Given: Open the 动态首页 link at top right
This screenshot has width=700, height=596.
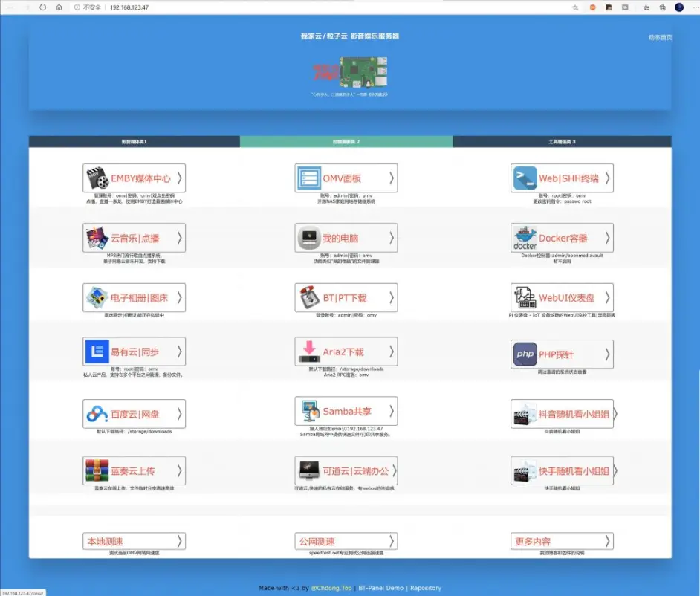Looking at the screenshot, I should 660,37.
